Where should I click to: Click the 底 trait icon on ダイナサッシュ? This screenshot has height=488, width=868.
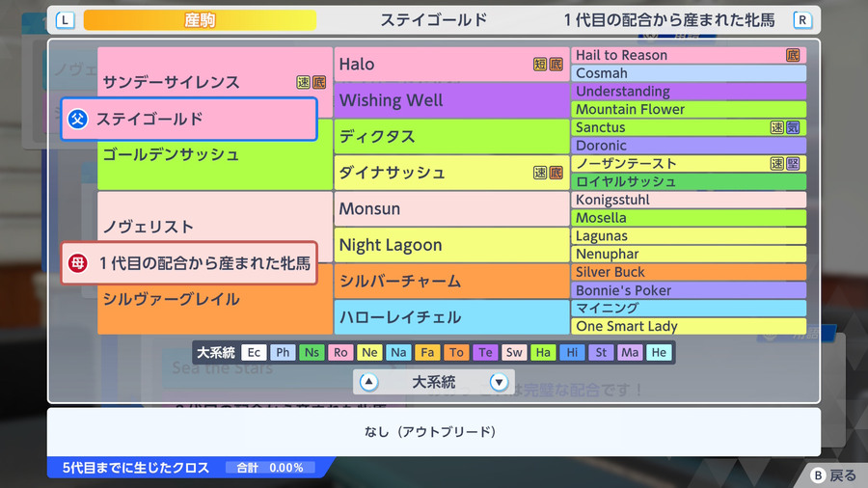tap(556, 173)
